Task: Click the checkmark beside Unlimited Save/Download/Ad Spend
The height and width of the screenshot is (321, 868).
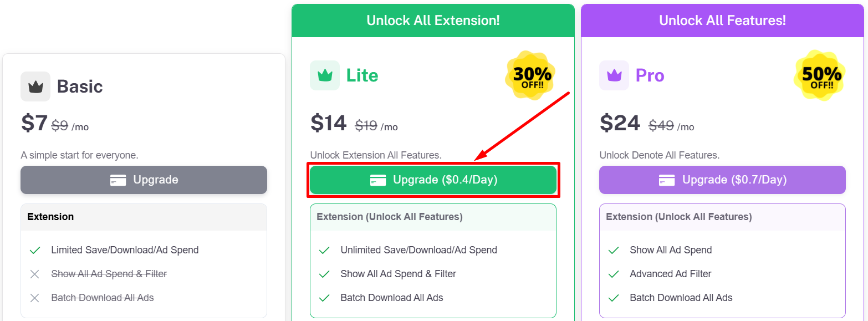Action: [x=324, y=250]
